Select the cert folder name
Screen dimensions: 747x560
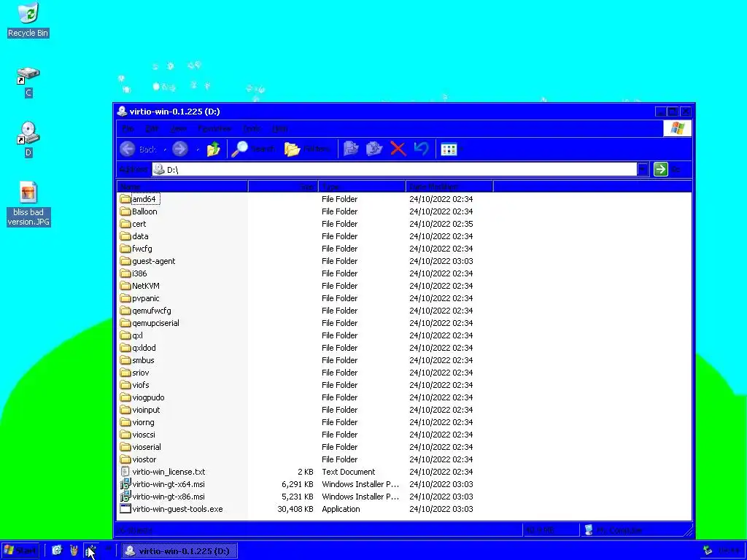(x=139, y=224)
